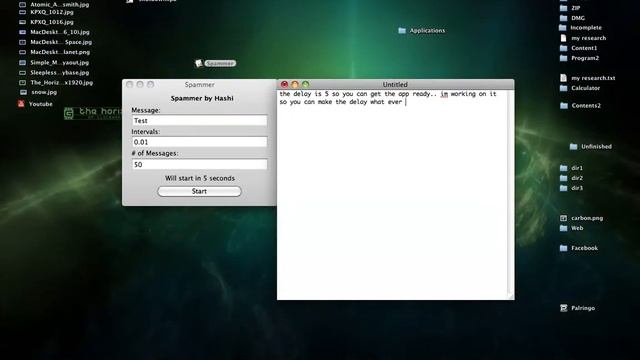This screenshot has width=640, height=360.
Task: Select the MacDeskt...Space.jpg file icon
Action: (x=22, y=42)
